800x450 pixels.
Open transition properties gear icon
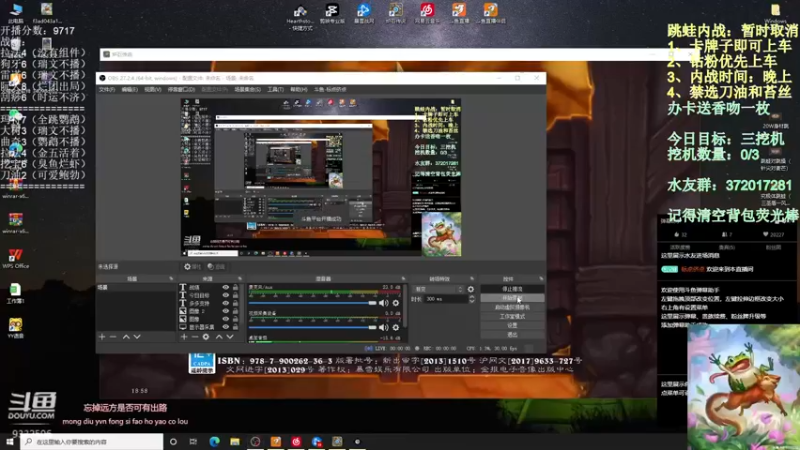tap(470, 289)
